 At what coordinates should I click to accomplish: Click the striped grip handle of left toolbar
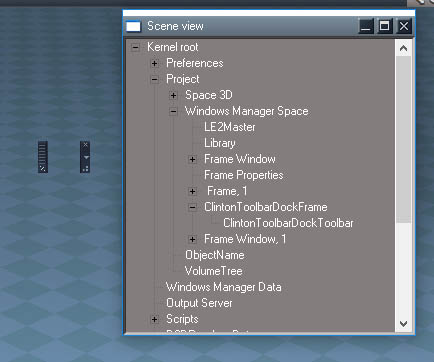click(43, 153)
